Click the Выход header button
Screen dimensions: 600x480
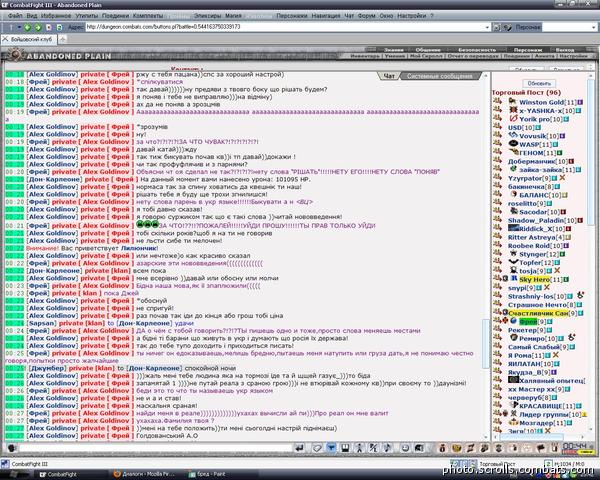565,50
